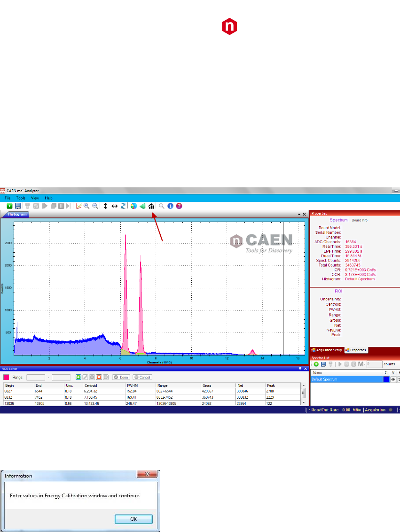400x532 pixels.
Task: Click the red delete ROI X icon
Action: click(x=99, y=378)
